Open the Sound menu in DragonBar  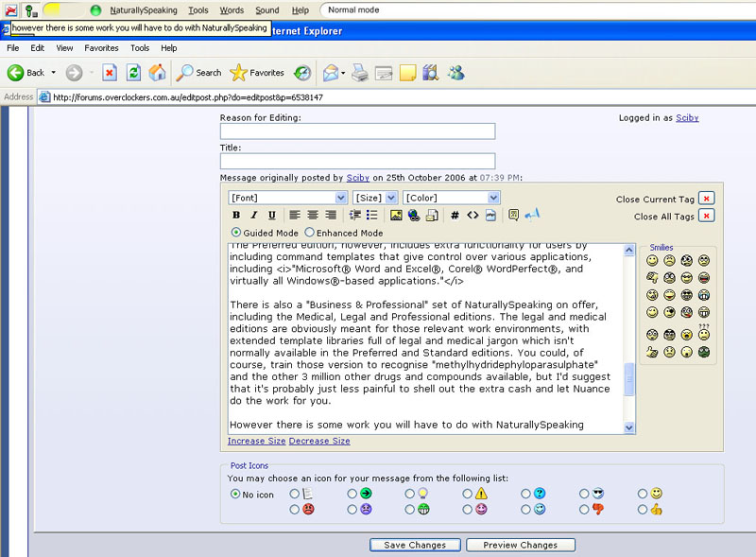267,10
